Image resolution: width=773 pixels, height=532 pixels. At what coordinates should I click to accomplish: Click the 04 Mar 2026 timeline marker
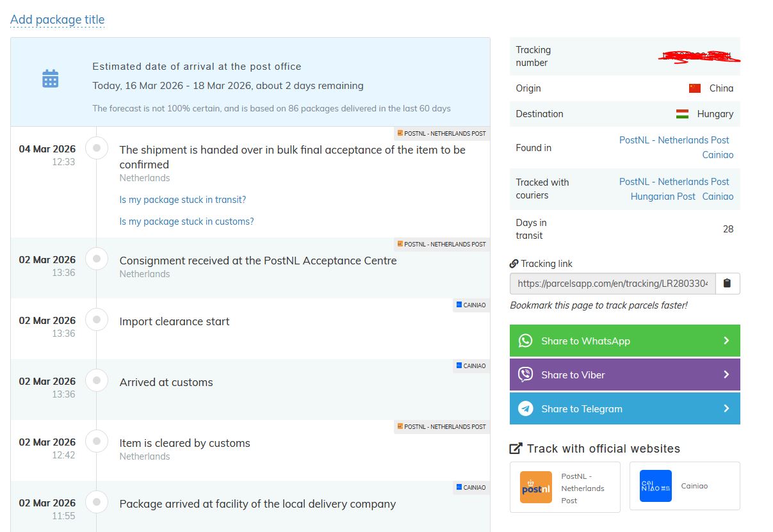(x=97, y=149)
